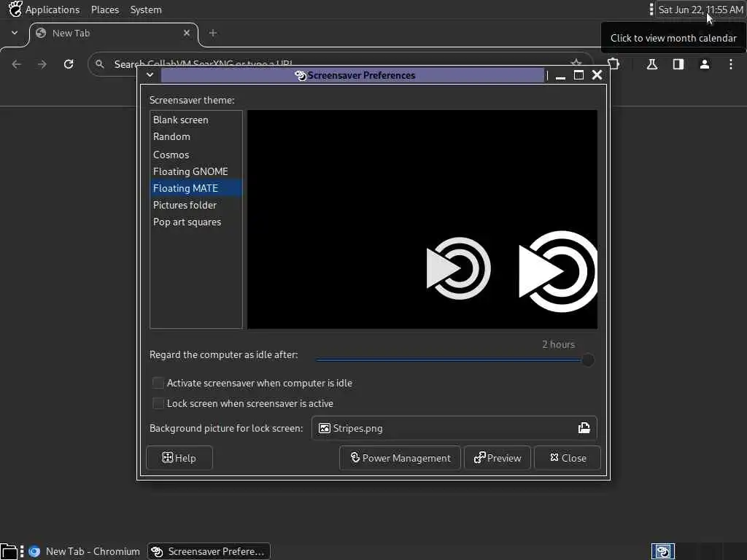Click the file browse icon in picture chooser

click(584, 428)
